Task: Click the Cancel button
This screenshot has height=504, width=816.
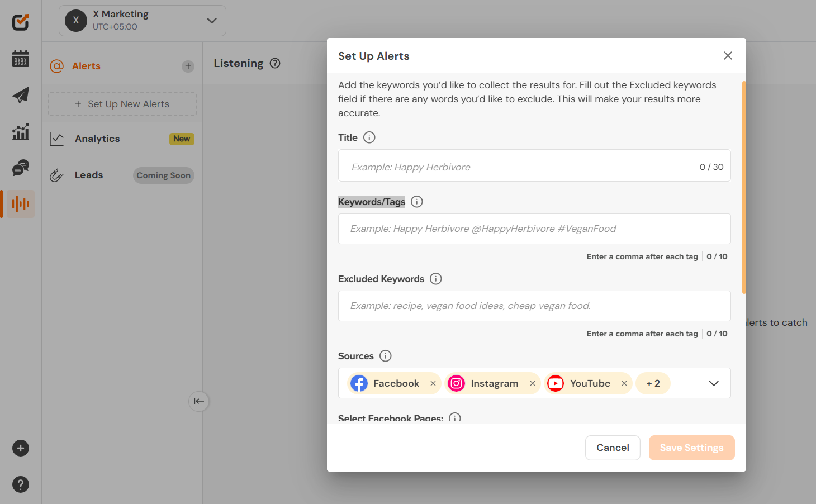Action: pyautogui.click(x=613, y=448)
